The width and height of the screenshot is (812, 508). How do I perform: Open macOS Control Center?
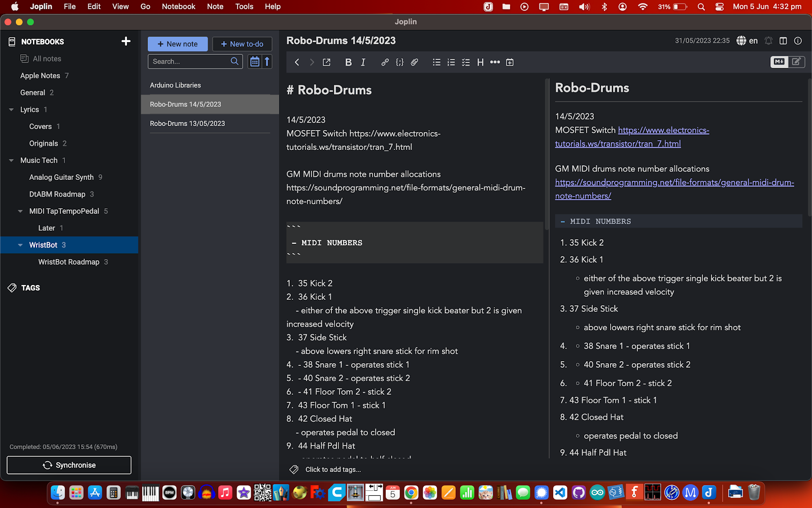(x=720, y=7)
